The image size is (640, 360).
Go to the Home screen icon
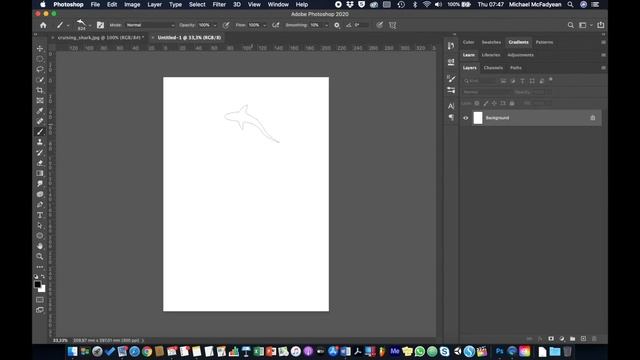tap(43, 25)
